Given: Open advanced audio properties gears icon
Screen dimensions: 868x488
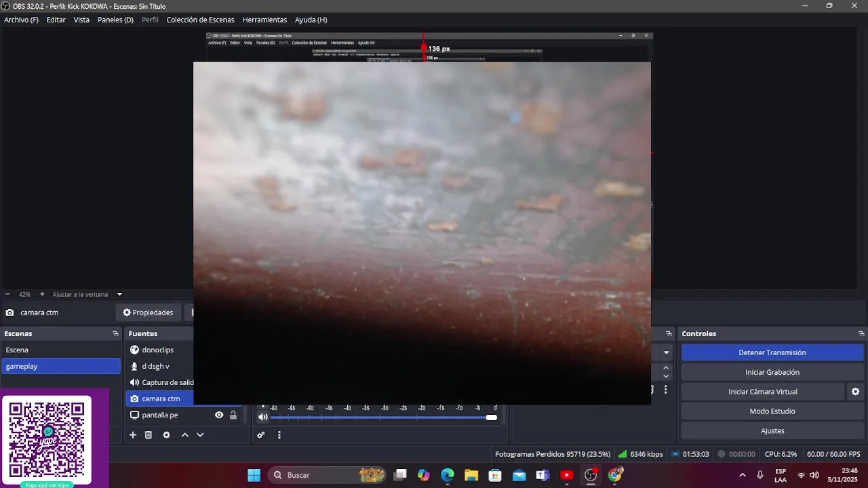Looking at the screenshot, I should pyautogui.click(x=260, y=435).
